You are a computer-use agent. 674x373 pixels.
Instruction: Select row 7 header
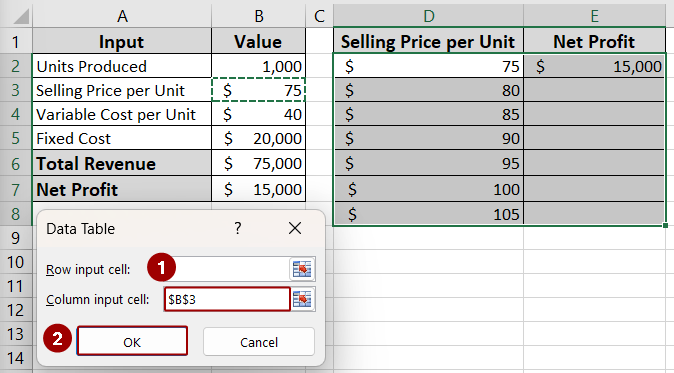[16, 189]
